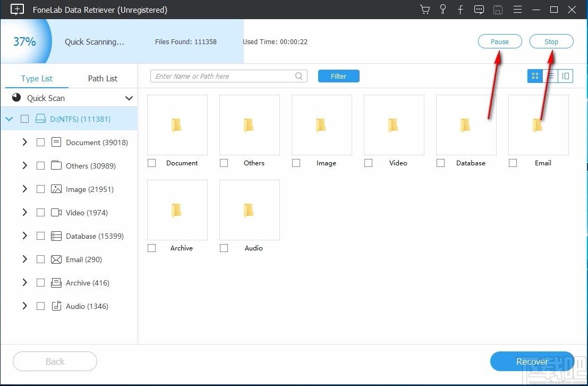The width and height of the screenshot is (588, 386).
Task: Click the Others folder icon in sidebar
Action: pyautogui.click(x=56, y=165)
